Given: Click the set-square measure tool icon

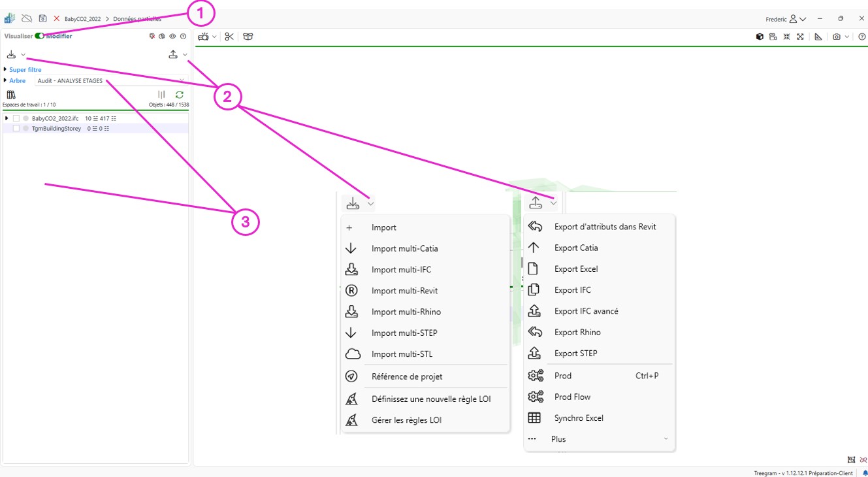Looking at the screenshot, I should coord(818,37).
